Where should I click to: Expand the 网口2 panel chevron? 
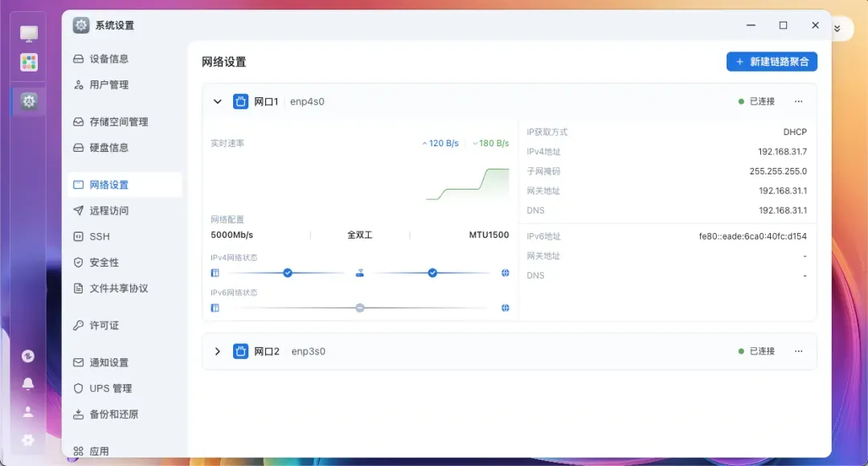[x=217, y=351]
